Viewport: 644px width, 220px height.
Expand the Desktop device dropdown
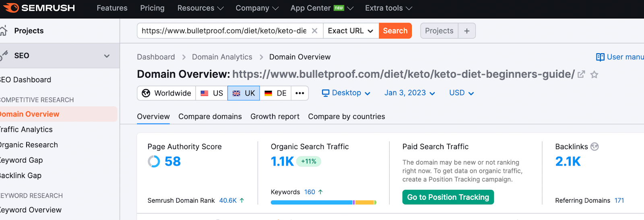coord(346,93)
